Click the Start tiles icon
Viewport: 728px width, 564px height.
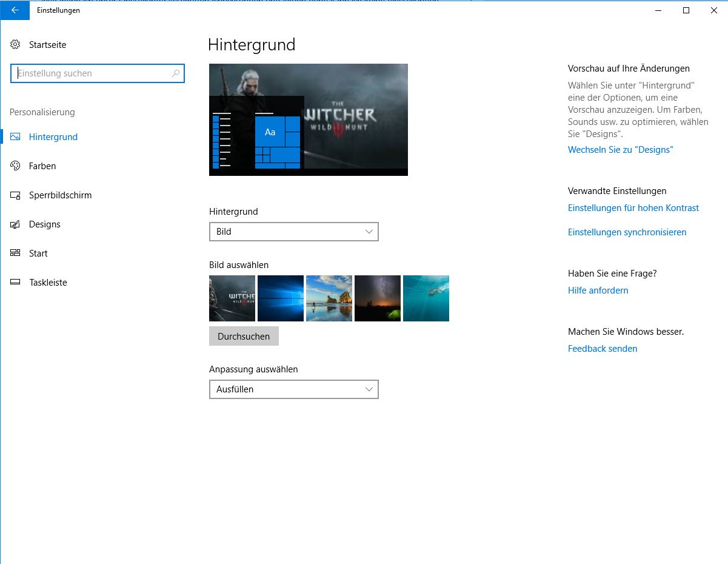(x=15, y=253)
